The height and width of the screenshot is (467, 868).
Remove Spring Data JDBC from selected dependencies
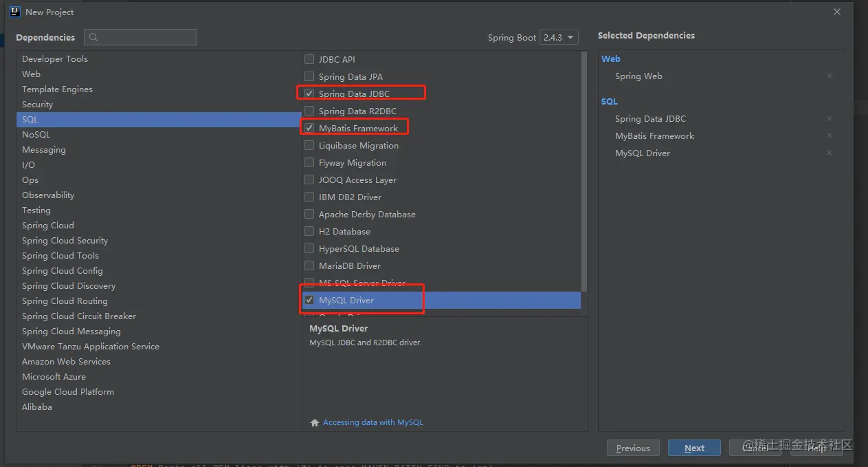830,119
